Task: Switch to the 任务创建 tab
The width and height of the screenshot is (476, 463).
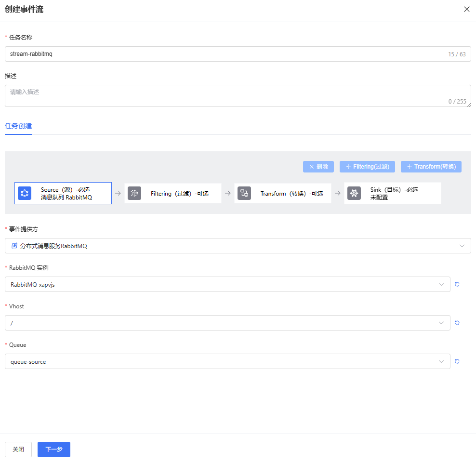Action: 18,126
